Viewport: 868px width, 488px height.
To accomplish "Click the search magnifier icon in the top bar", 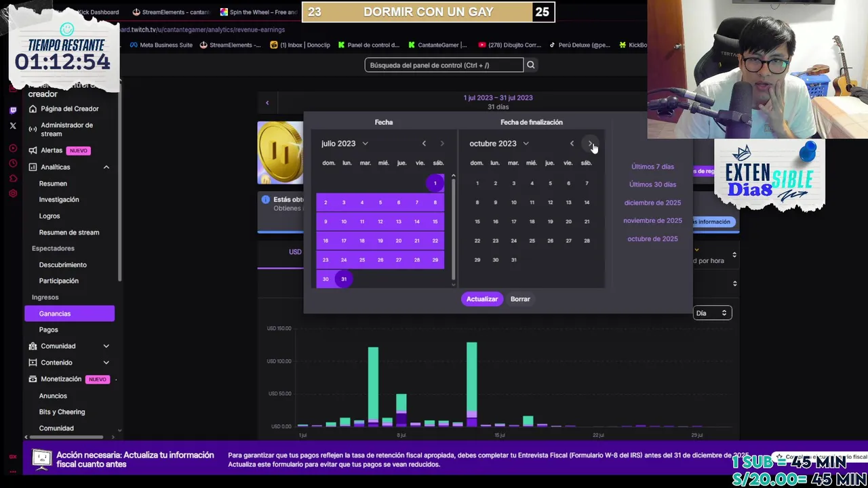I will pos(531,65).
